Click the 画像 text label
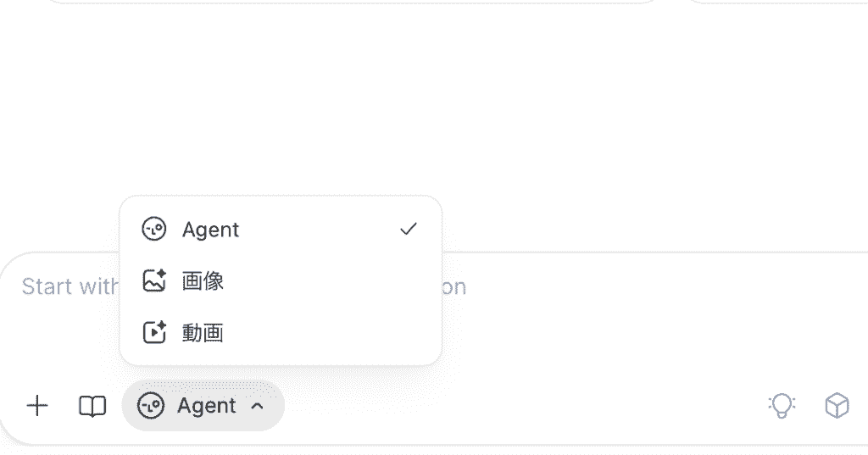 pyautogui.click(x=203, y=281)
